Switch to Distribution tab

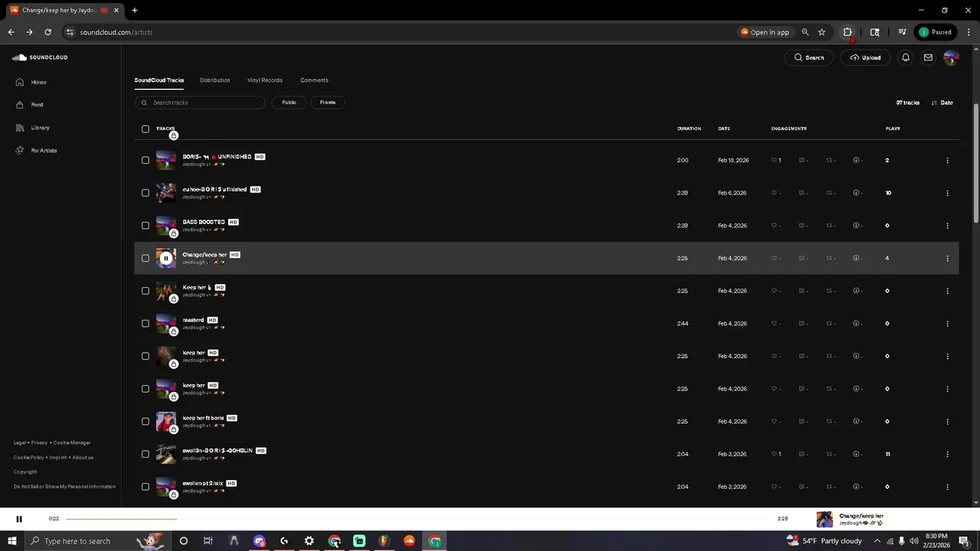click(215, 80)
